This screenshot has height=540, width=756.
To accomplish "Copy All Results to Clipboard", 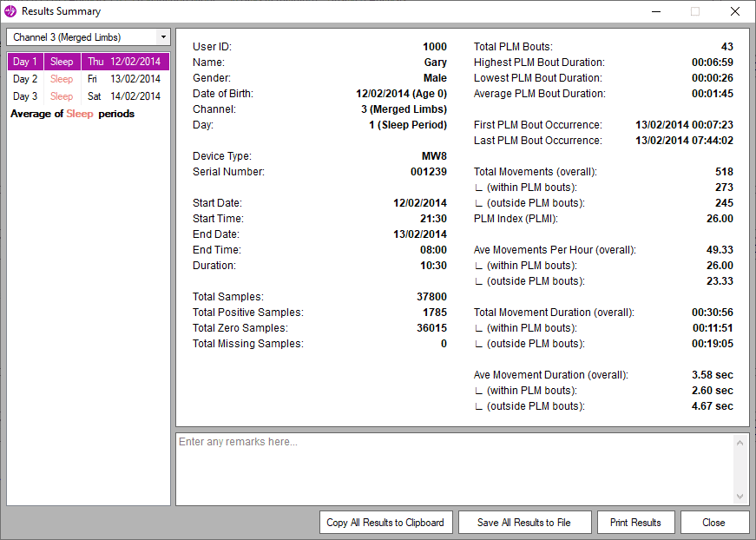I will pyautogui.click(x=385, y=522).
